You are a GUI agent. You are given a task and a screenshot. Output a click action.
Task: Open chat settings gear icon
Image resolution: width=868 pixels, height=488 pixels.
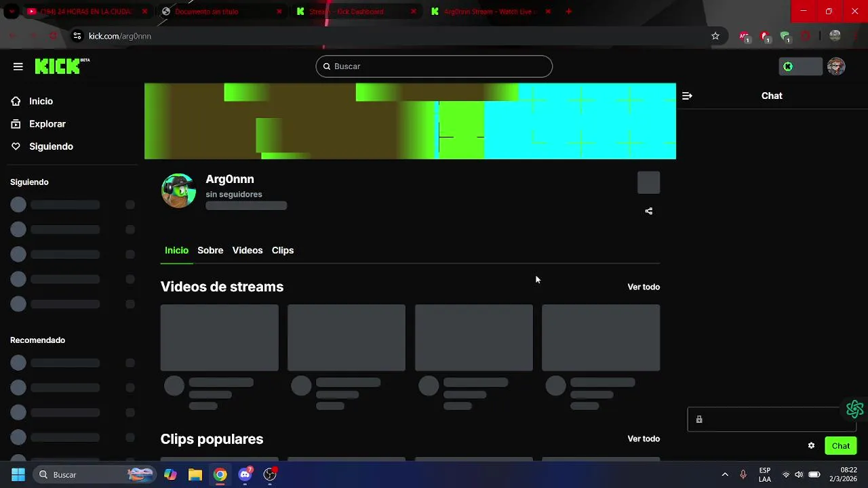[x=811, y=445]
